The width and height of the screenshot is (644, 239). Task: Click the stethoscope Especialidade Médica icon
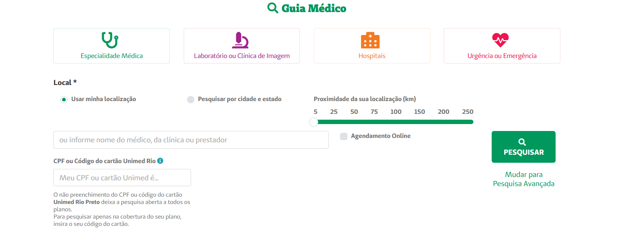tap(110, 40)
